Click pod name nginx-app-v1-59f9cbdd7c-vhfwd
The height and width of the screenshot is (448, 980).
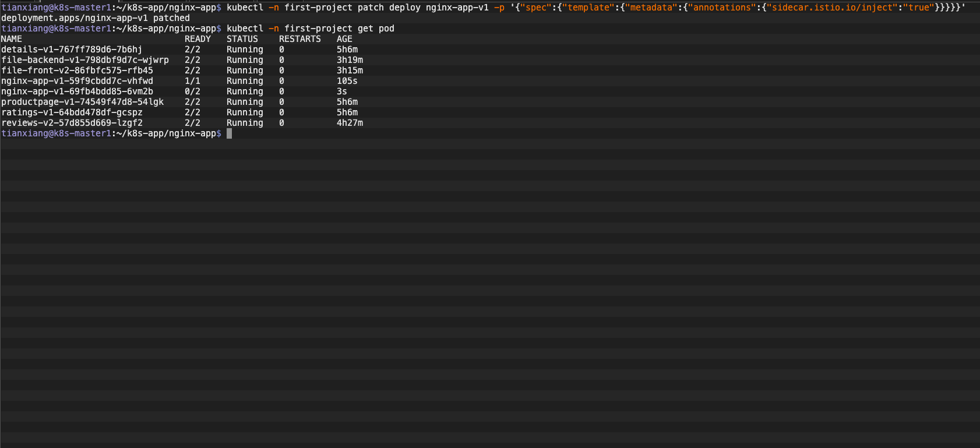(x=77, y=81)
